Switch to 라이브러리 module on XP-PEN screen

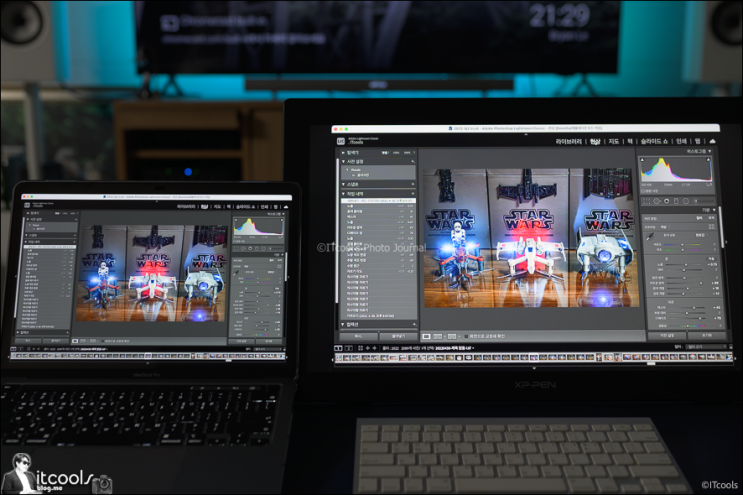569,141
